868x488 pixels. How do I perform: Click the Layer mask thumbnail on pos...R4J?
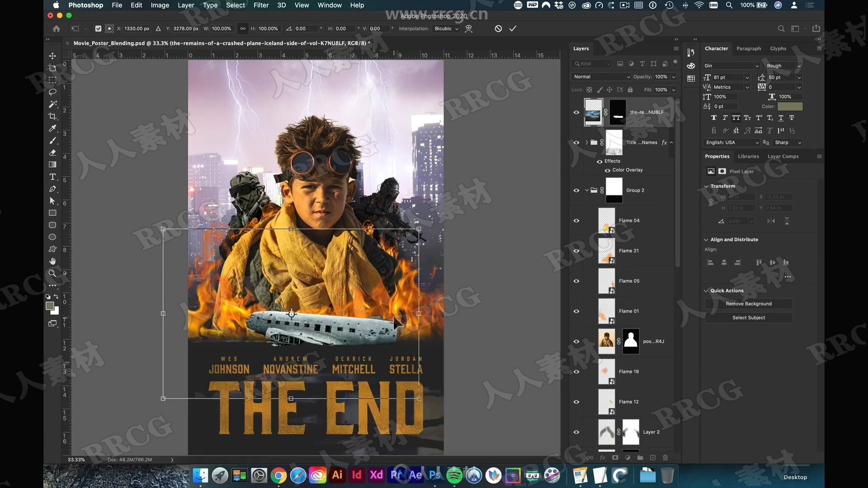pos(630,341)
